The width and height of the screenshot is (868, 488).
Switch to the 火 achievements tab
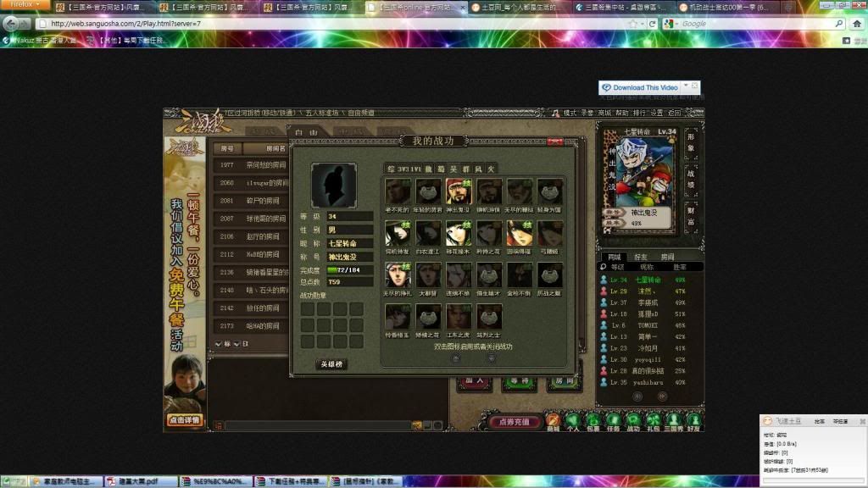(491, 169)
